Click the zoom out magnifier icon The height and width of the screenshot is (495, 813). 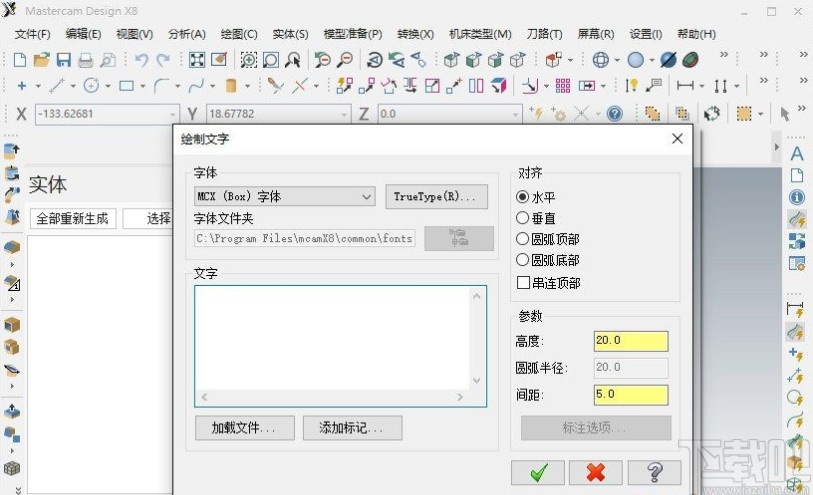tap(345, 60)
